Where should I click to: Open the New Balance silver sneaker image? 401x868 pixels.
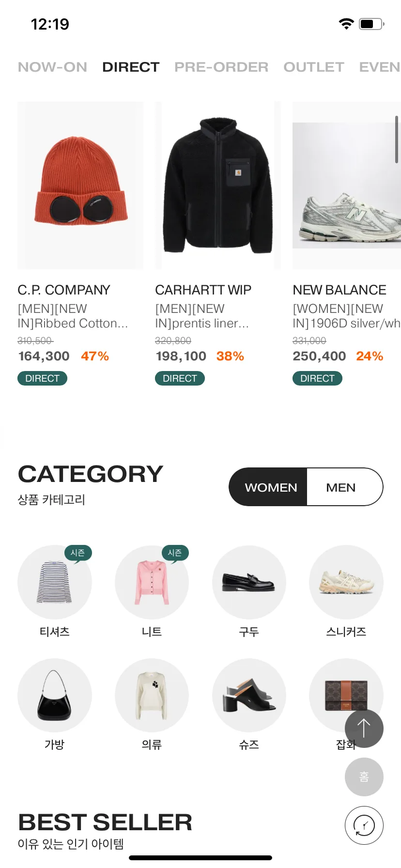(347, 185)
